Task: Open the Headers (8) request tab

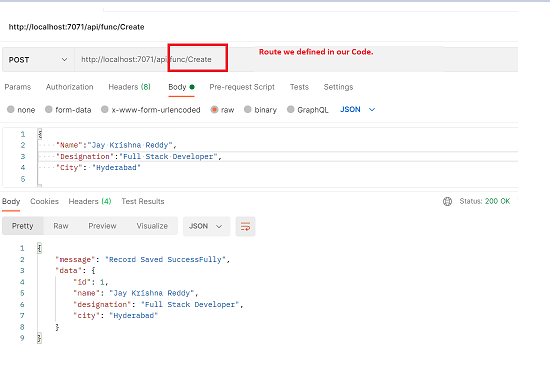Action: [129, 87]
